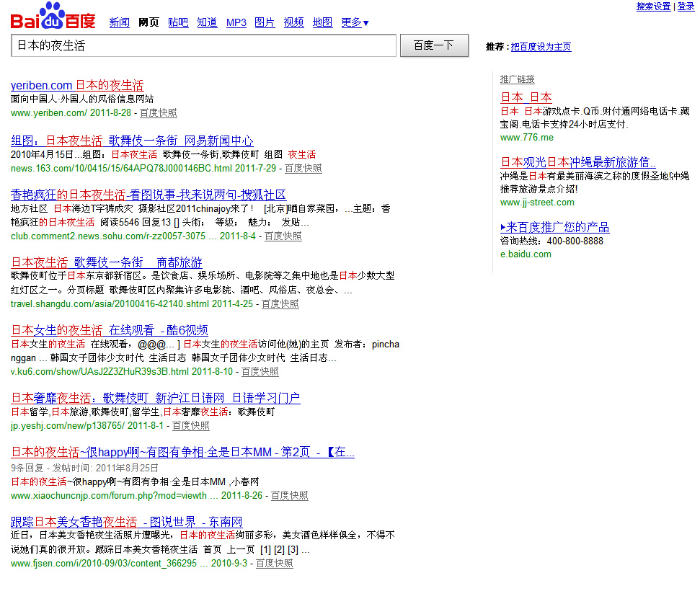Open the 知道 tab
The width and height of the screenshot is (700, 604).
point(207,22)
